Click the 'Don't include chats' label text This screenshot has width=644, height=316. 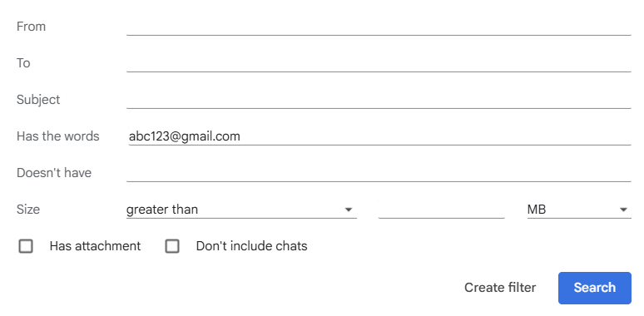click(252, 246)
